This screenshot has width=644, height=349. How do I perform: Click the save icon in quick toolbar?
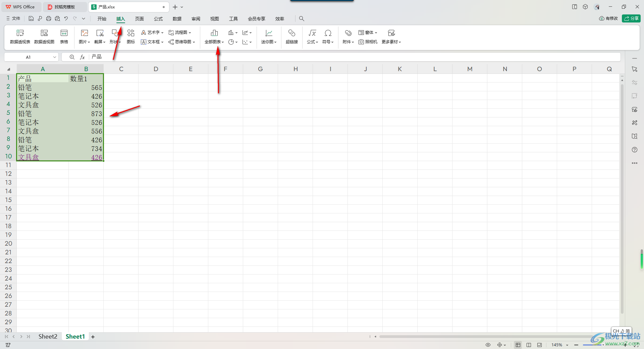31,19
